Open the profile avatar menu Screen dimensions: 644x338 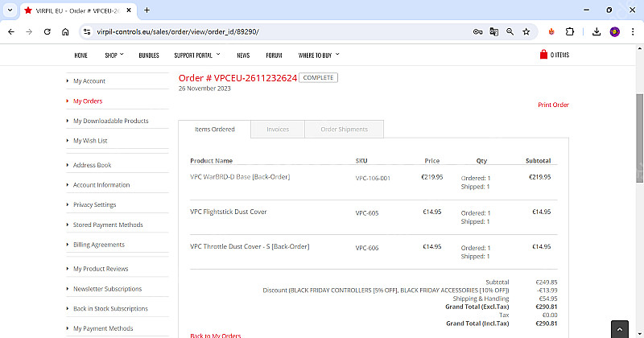point(615,31)
